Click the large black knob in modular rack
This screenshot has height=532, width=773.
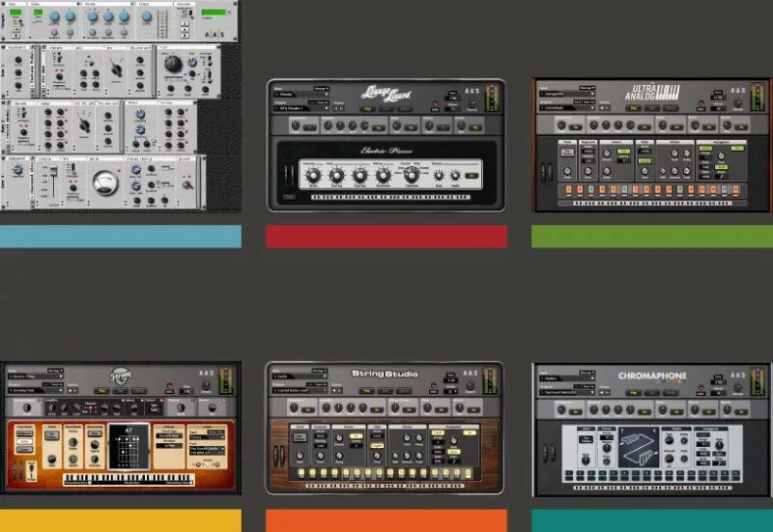[x=174, y=65]
